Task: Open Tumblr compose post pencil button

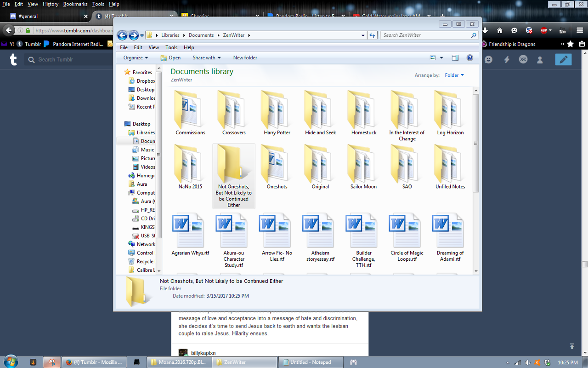Action: (564, 59)
